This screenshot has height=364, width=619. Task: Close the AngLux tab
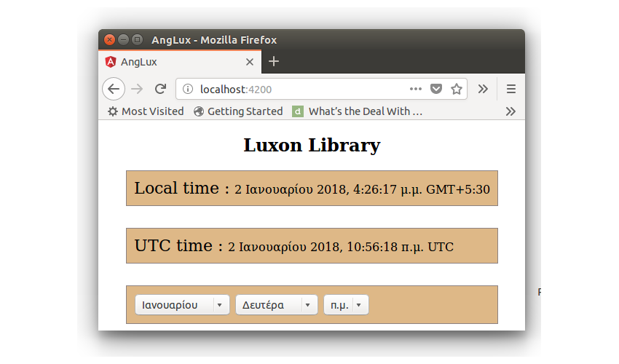(x=250, y=62)
